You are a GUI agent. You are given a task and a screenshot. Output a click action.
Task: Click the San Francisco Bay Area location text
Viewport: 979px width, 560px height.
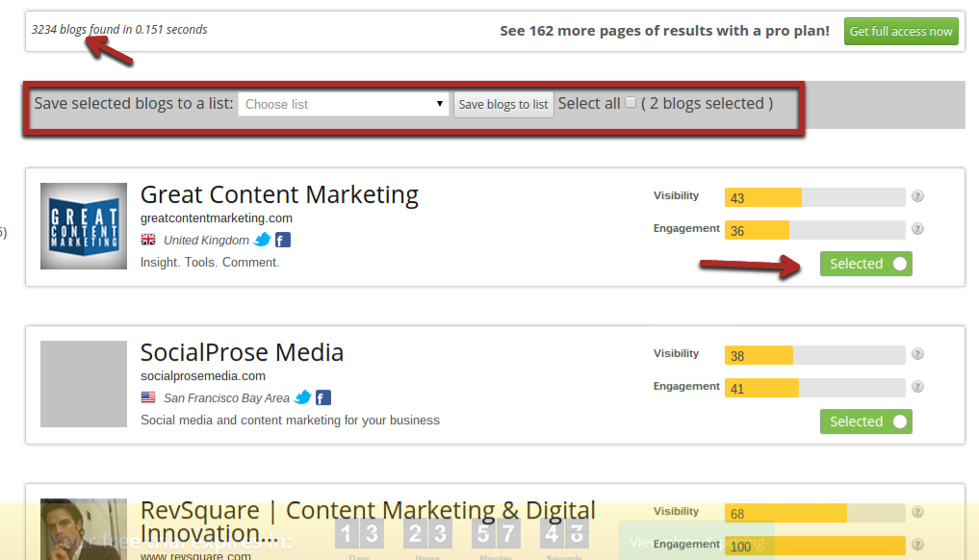(226, 398)
